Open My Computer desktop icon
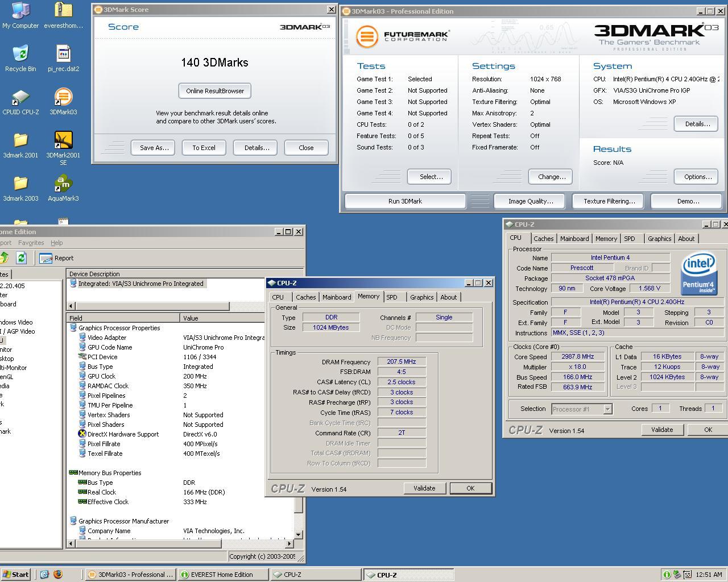Screen dimensions: 728x582 [x=20, y=15]
